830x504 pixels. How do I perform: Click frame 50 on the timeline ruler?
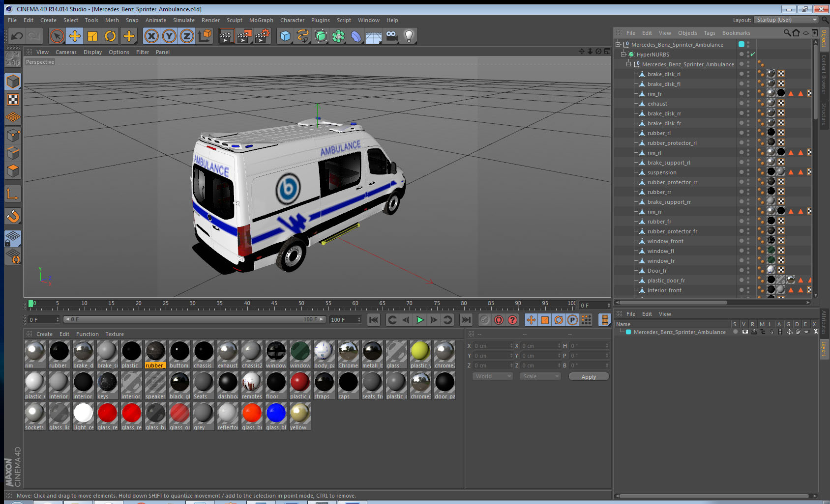[301, 305]
